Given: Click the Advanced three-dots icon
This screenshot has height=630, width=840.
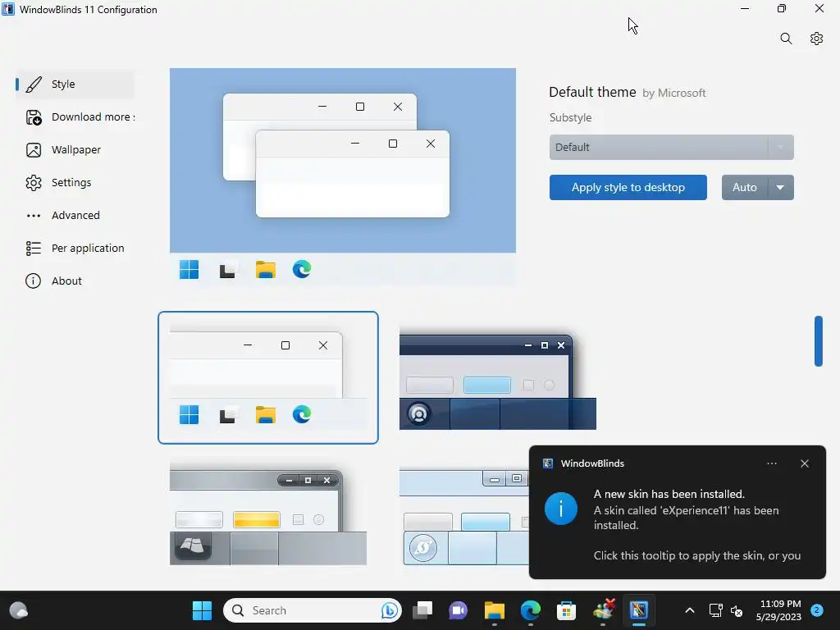Looking at the screenshot, I should (x=33, y=216).
